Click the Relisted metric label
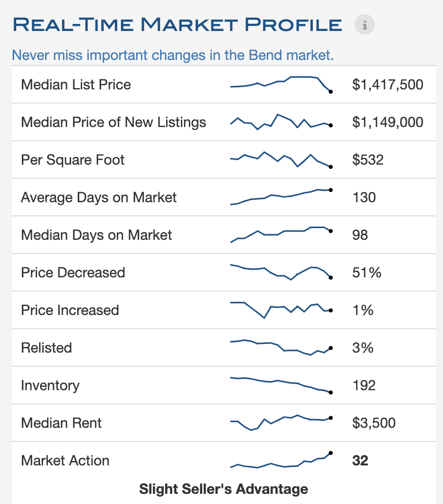Screen dimensions: 443x504 [46, 348]
